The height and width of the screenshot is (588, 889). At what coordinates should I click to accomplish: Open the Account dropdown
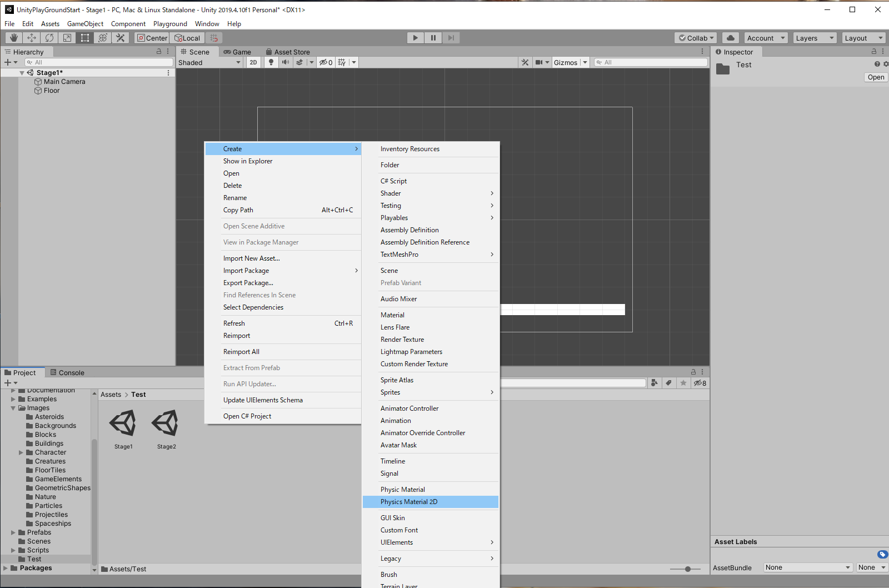click(766, 38)
